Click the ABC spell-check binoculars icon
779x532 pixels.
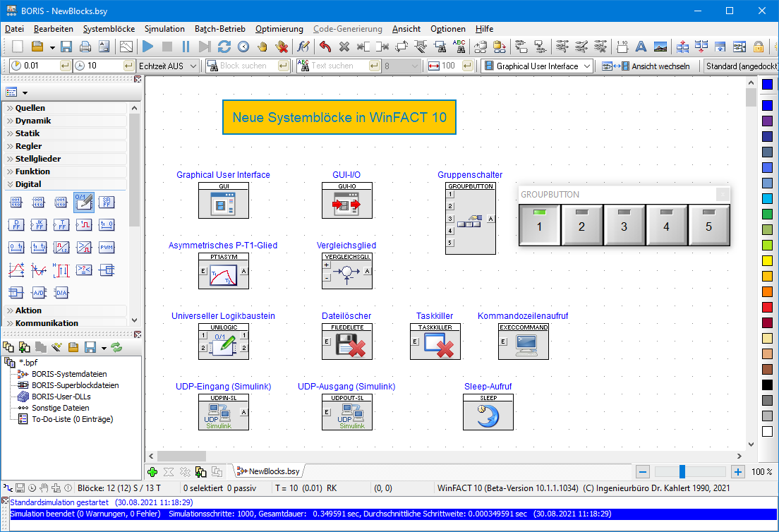coord(459,47)
